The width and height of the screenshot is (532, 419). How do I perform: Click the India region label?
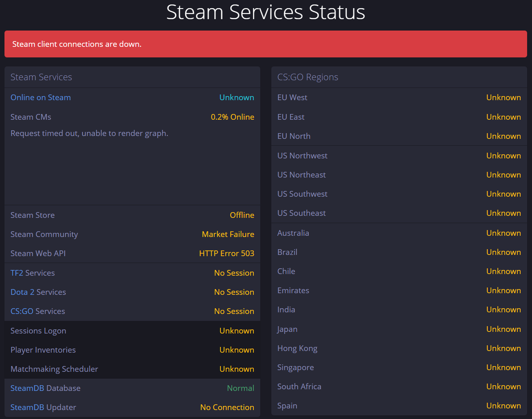(x=286, y=309)
